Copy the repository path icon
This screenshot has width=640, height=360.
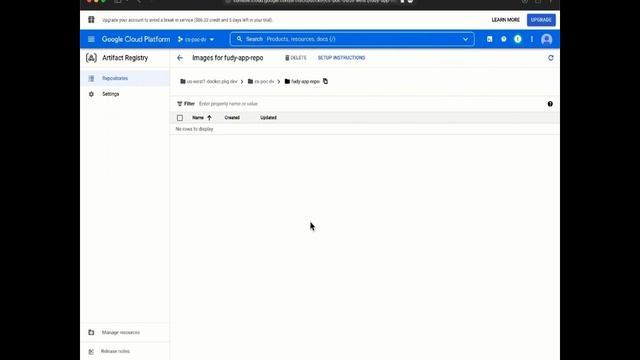[x=325, y=81]
